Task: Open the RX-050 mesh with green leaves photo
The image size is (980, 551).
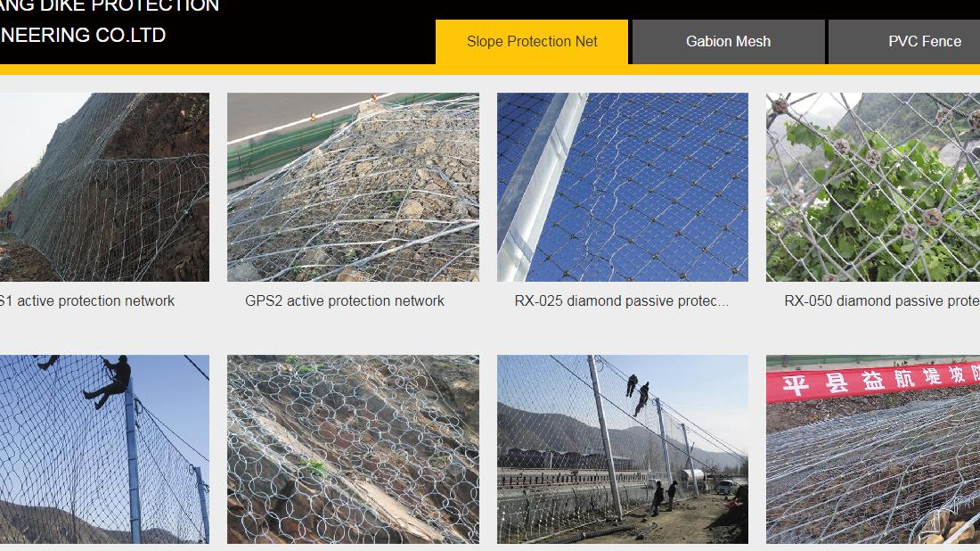Action: tap(873, 187)
